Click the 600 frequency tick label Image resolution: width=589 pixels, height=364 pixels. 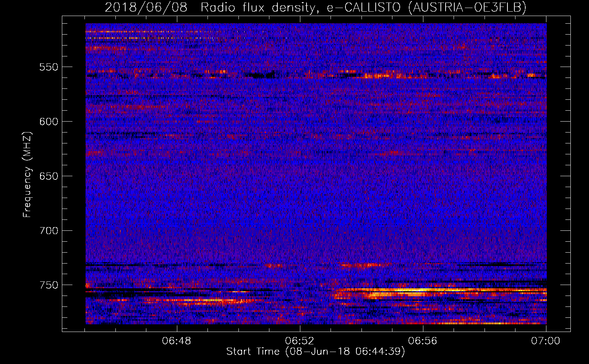[49, 122]
